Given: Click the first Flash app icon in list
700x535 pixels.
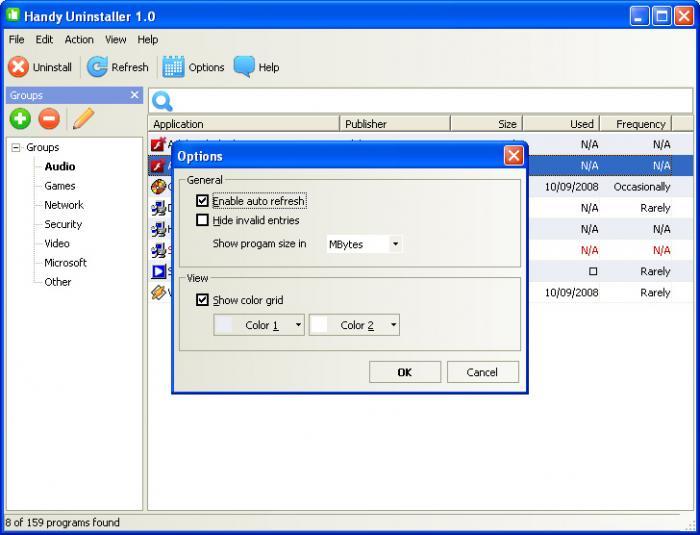Looking at the screenshot, I should [x=158, y=145].
